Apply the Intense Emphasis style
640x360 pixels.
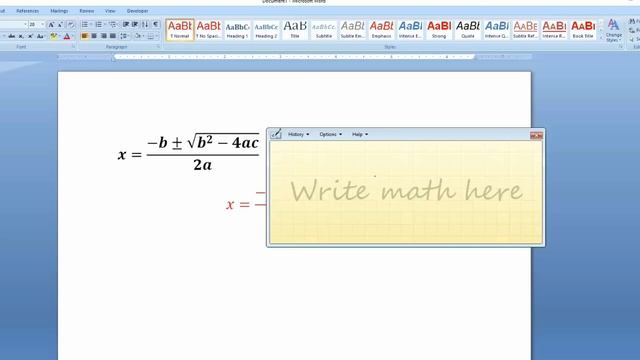(x=410, y=30)
